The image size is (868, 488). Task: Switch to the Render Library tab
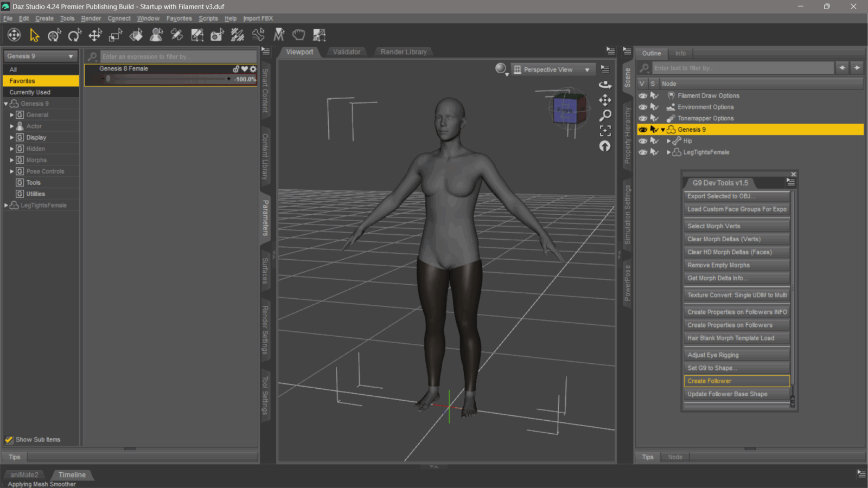[x=403, y=52]
